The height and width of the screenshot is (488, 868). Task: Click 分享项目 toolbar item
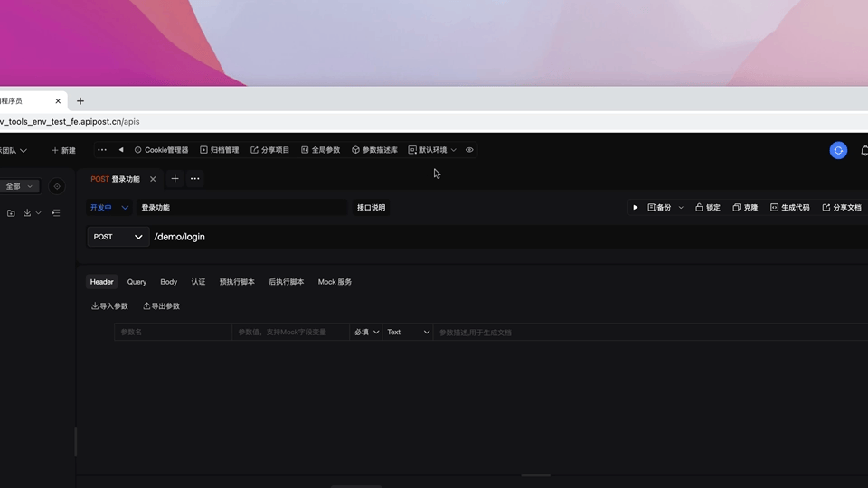click(269, 150)
